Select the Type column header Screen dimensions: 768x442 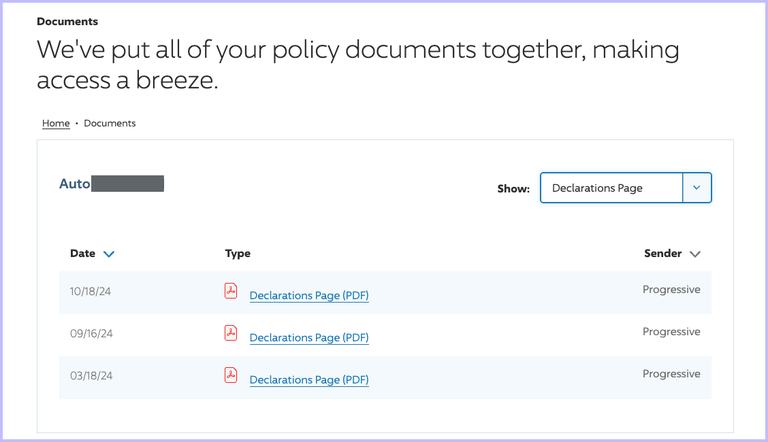pyautogui.click(x=238, y=253)
